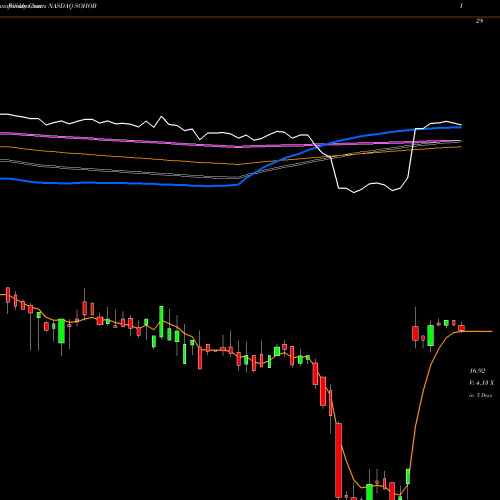This screenshot has height=500, width=500.
Task: Click the 16.92 price value
Action: click(477, 371)
